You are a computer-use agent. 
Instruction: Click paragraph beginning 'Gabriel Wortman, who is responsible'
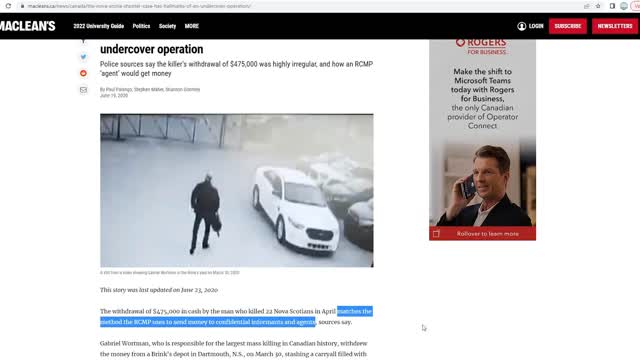point(233,349)
